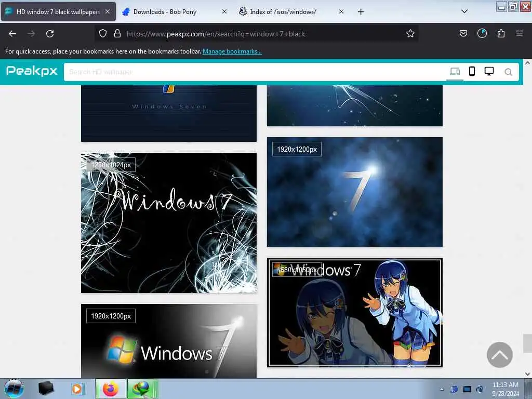Open the Firefox taskbar button
The width and height of the screenshot is (532, 399).
111,389
